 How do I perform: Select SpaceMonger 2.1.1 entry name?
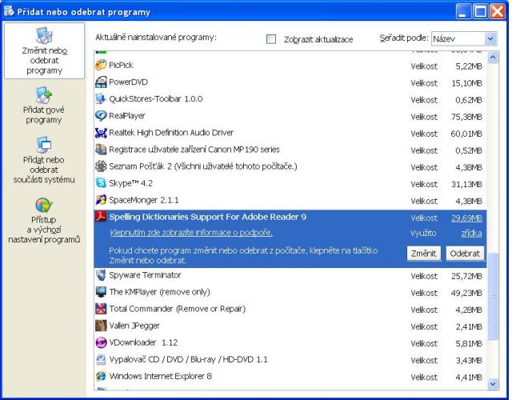pos(143,200)
